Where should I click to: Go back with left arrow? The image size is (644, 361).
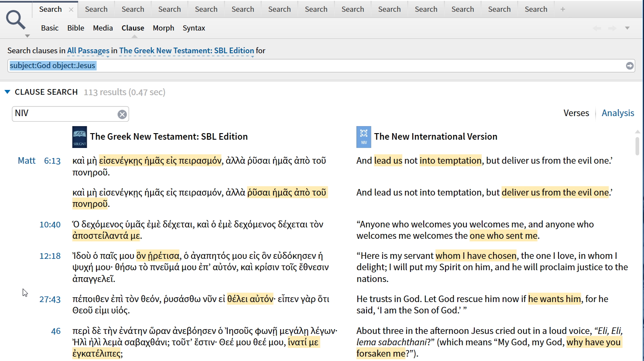pyautogui.click(x=597, y=28)
